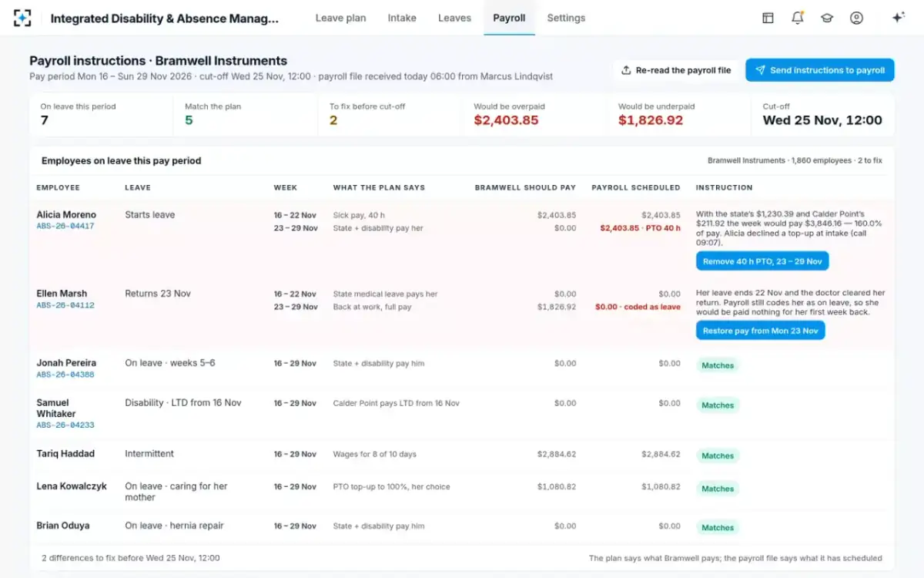This screenshot has height=578, width=924.
Task: Open the notifications bell
Action: 798,18
